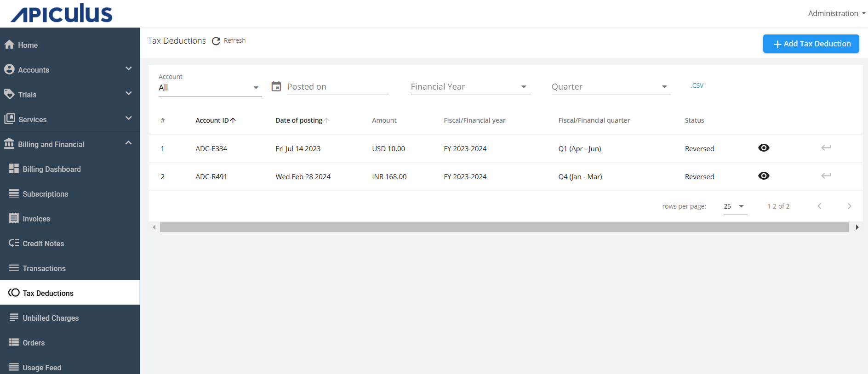Click reverse arrow icon for ADC-E334 row
This screenshot has width=868, height=374.
click(x=826, y=148)
